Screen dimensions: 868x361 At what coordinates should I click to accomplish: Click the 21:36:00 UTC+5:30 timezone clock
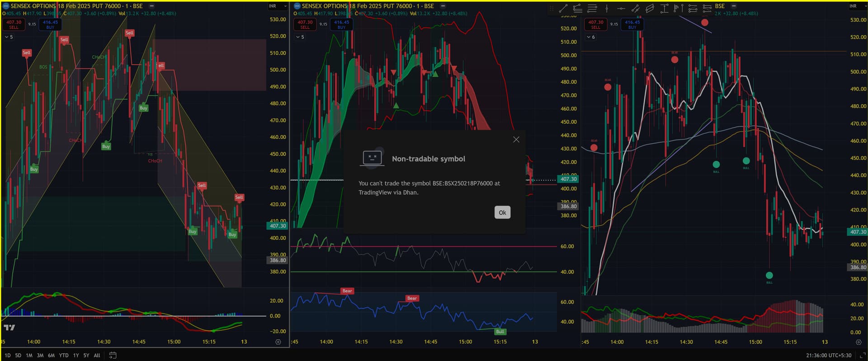coord(829,356)
